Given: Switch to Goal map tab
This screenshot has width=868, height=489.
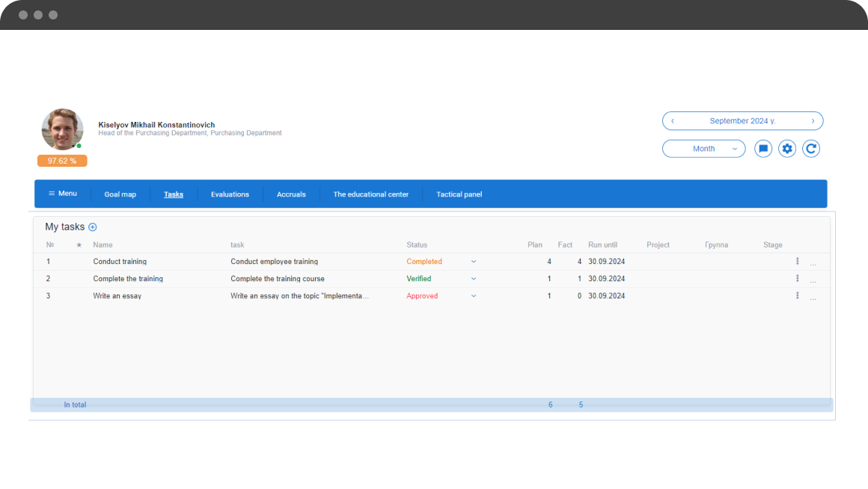Looking at the screenshot, I should [x=120, y=194].
